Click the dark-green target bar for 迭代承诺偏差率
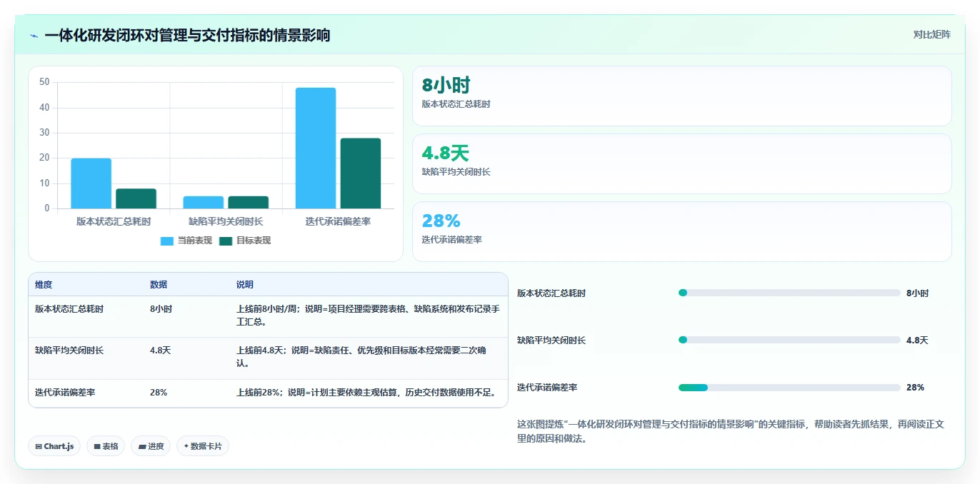The image size is (980, 484). pos(361,173)
